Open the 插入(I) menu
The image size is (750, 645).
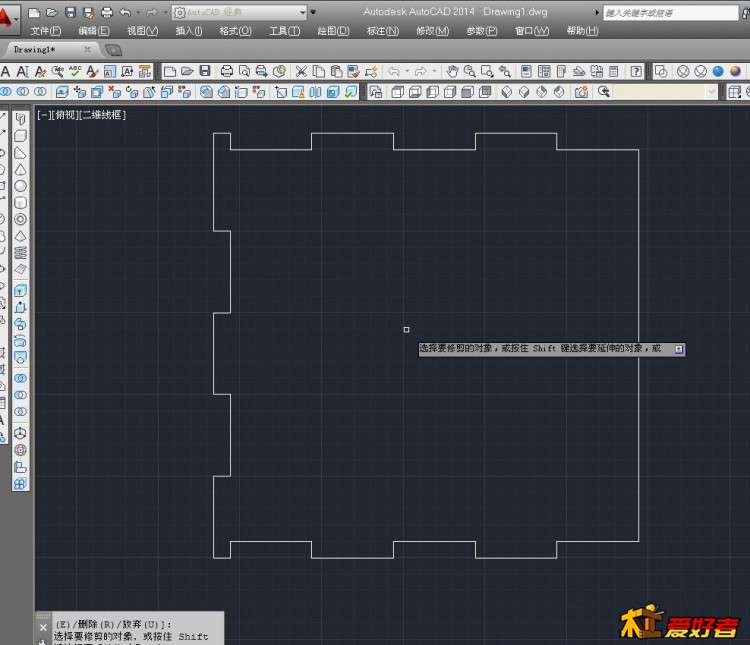click(188, 31)
